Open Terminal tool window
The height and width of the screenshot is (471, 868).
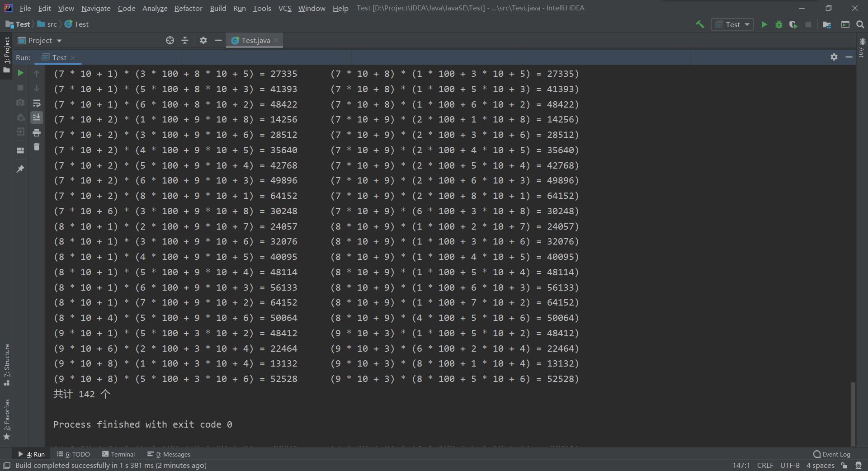(118, 454)
